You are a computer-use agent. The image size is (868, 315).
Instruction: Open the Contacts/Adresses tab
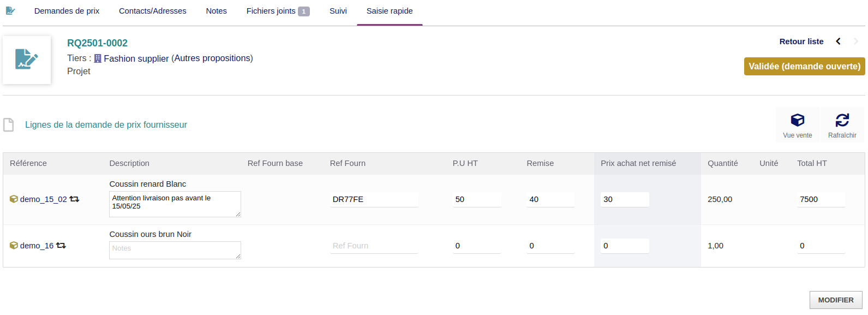[152, 11]
